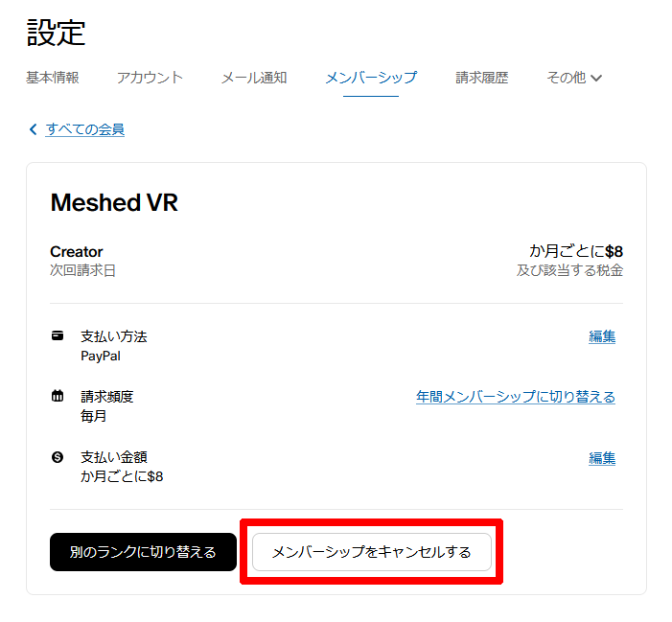Edit the 支払い方法 PayPal setting
The height and width of the screenshot is (622, 672).
coord(602,336)
